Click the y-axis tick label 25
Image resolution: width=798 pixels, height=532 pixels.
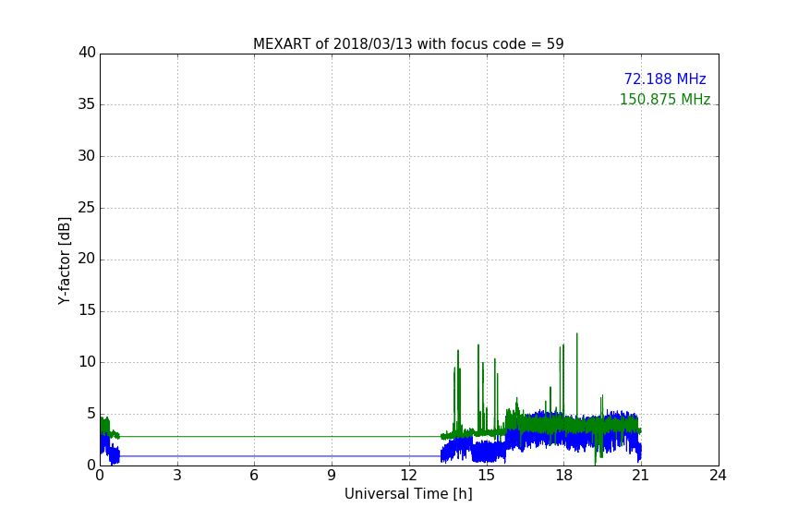pos(87,208)
